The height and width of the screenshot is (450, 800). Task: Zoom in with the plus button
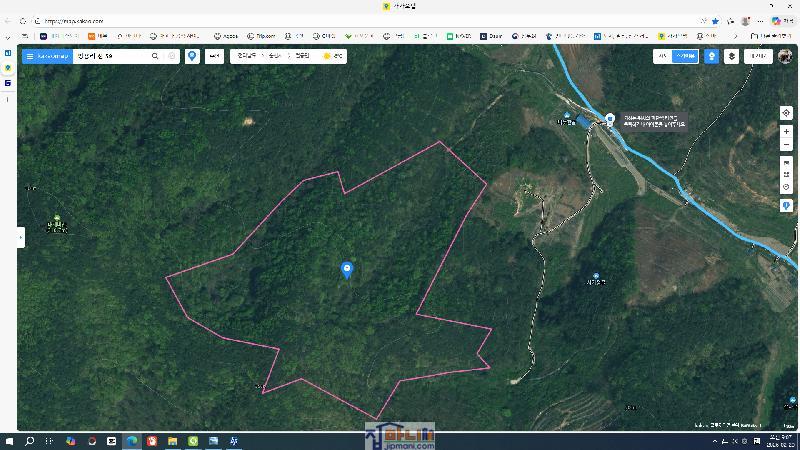click(x=786, y=132)
